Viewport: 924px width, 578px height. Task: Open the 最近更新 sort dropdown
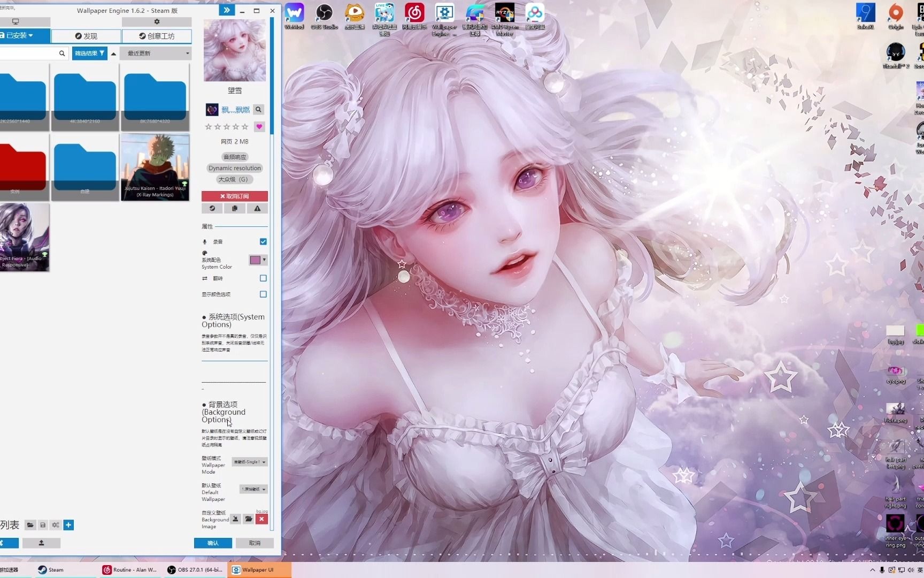157,54
